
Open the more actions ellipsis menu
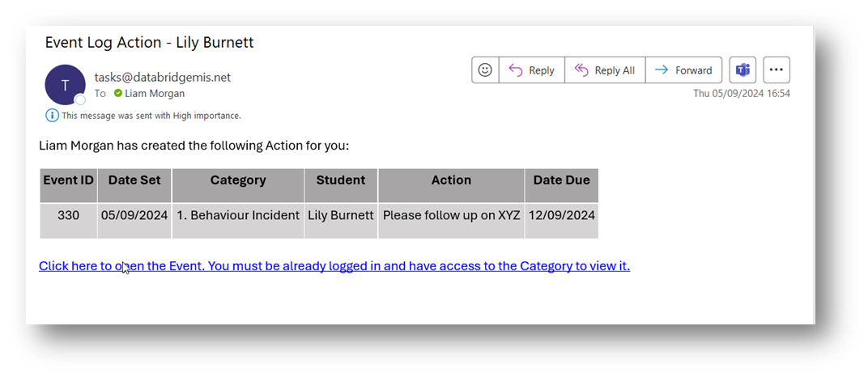pyautogui.click(x=776, y=70)
